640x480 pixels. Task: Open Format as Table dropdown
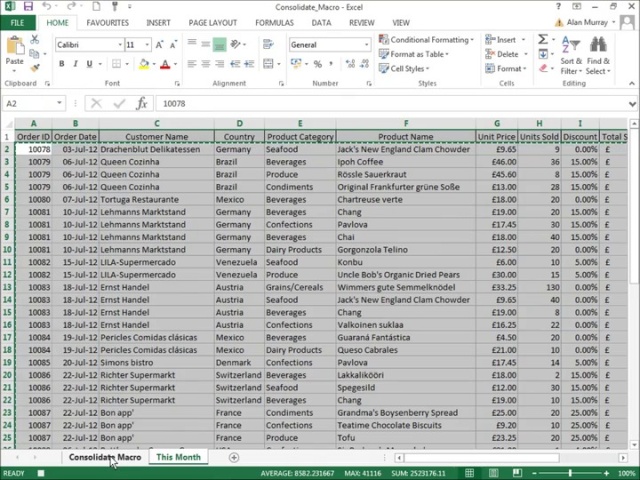pos(413,54)
